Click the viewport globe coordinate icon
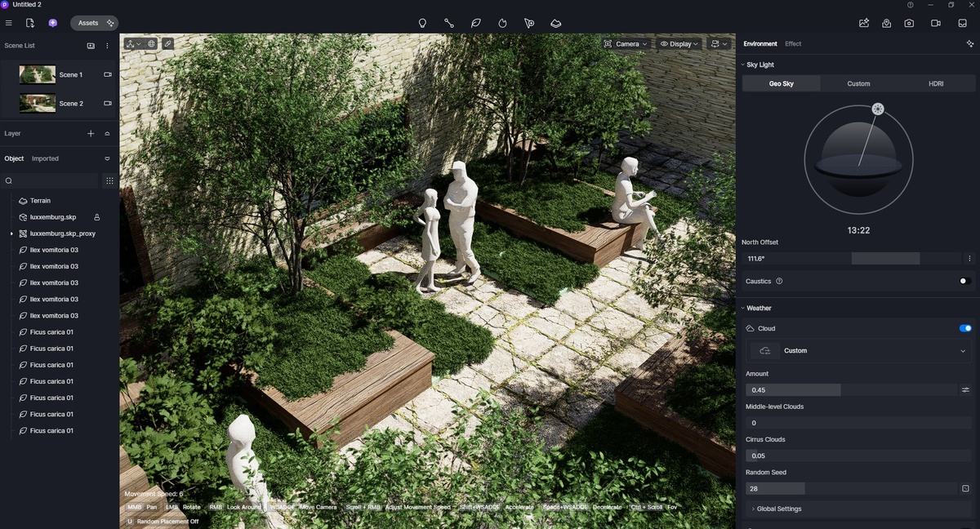Image resolution: width=980 pixels, height=529 pixels. click(151, 43)
